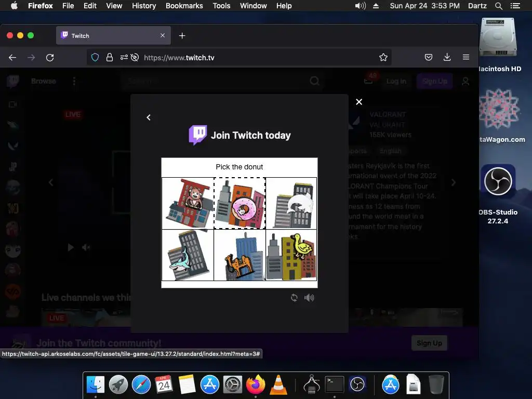532x399 pixels.
Task: Open Browse in the Twitch header
Action: point(44,81)
